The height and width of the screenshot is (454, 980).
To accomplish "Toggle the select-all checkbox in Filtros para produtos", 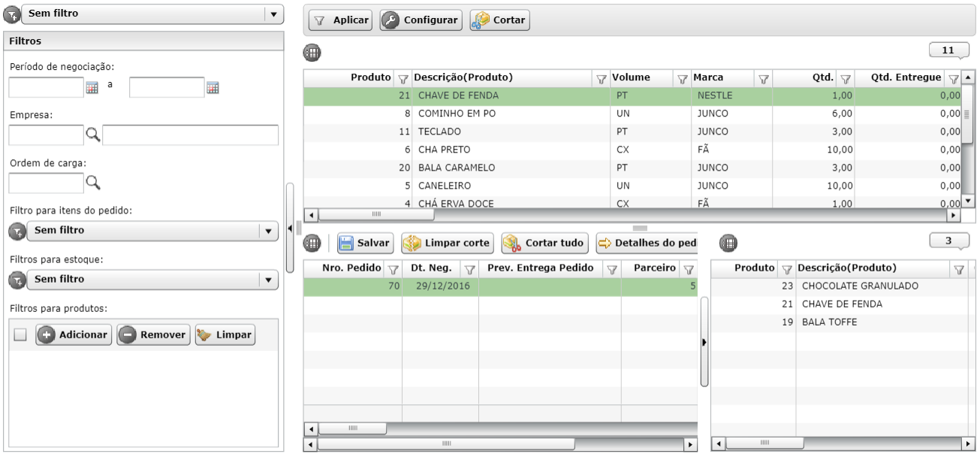I will tap(20, 335).
